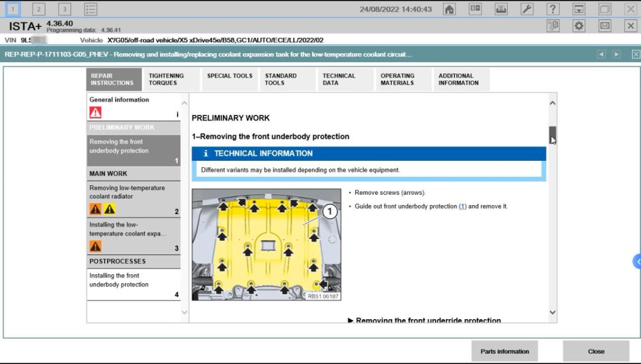Open the help question mark icon
Screen dimensions: 641x364
coord(553,9)
